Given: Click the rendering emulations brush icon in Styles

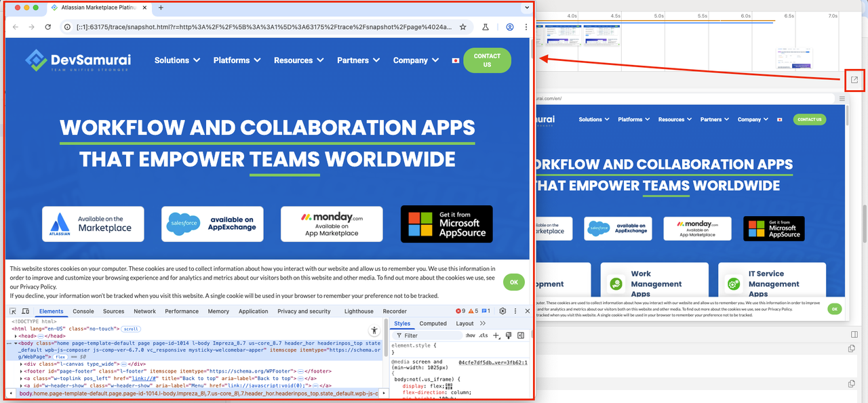Looking at the screenshot, I should (x=509, y=335).
